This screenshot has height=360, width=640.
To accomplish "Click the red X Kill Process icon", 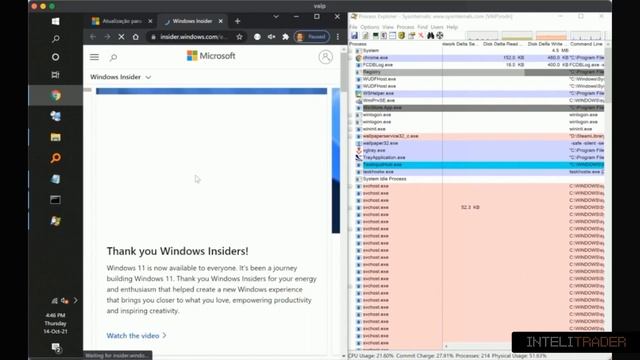I will point(421,36).
